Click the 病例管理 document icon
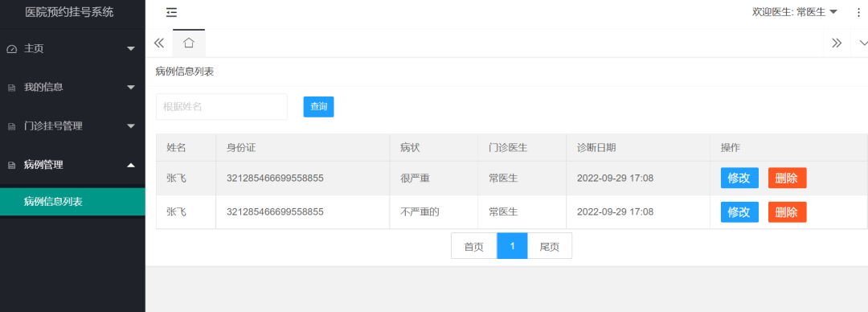The width and height of the screenshot is (868, 312). pos(11,165)
